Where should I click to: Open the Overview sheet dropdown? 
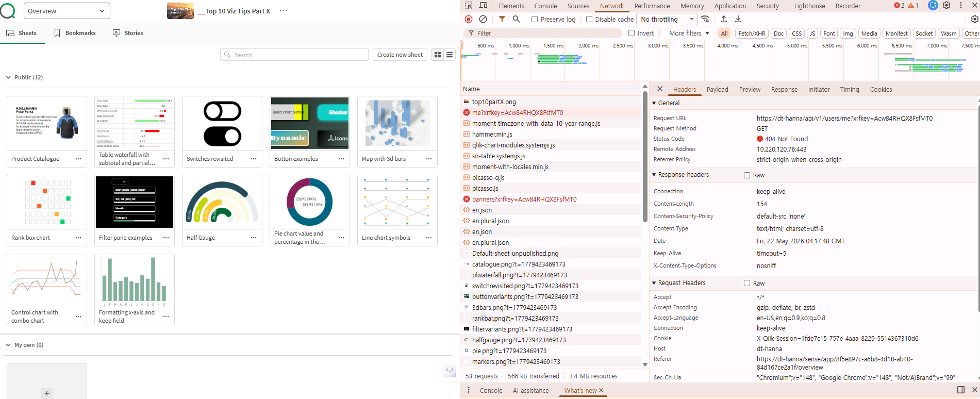click(x=67, y=11)
